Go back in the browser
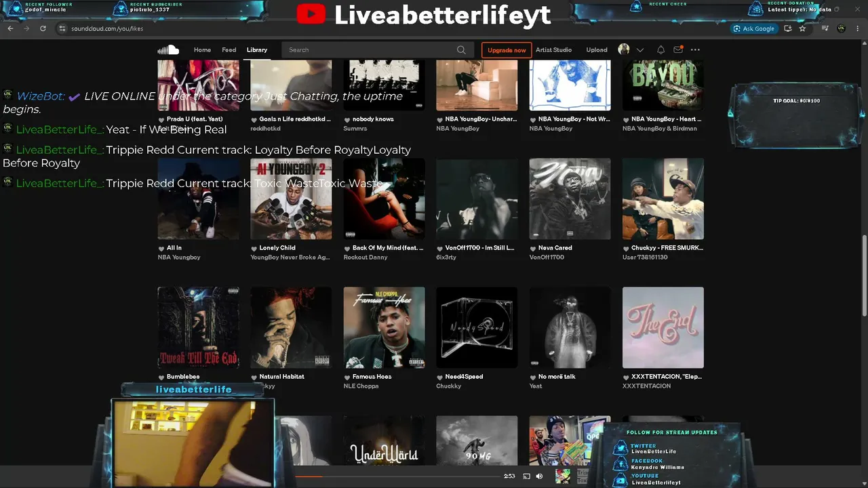The height and width of the screenshot is (488, 868). 9,28
